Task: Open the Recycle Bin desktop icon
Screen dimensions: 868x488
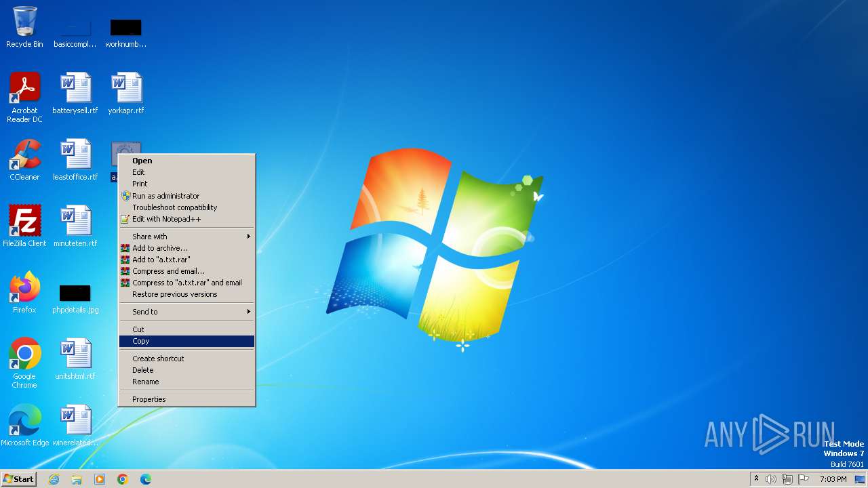Action: pyautogui.click(x=24, y=27)
